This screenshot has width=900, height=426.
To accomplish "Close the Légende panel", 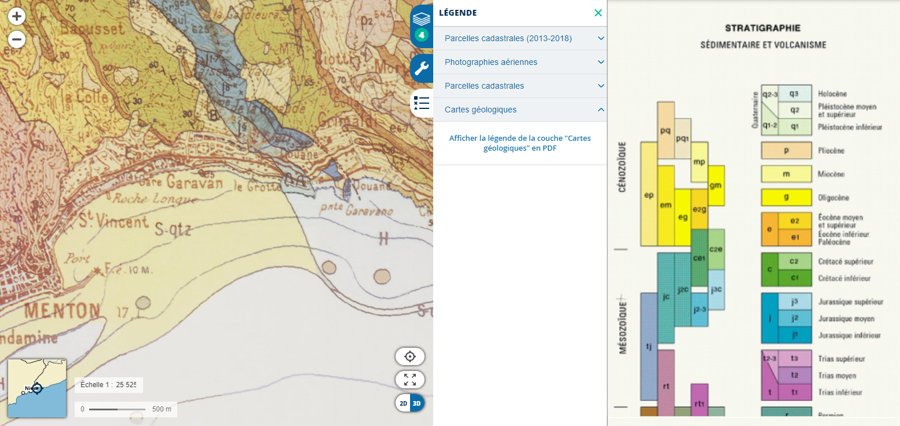I will [598, 13].
